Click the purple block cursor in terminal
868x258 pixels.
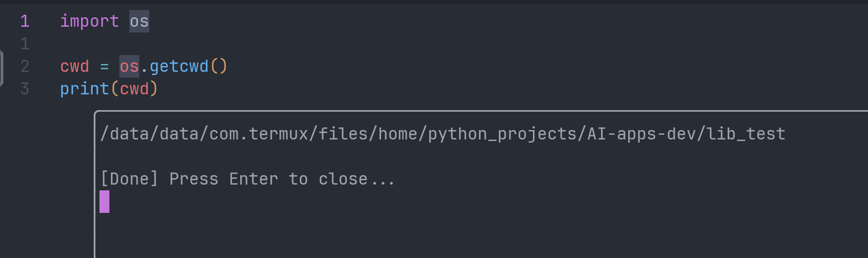[105, 202]
